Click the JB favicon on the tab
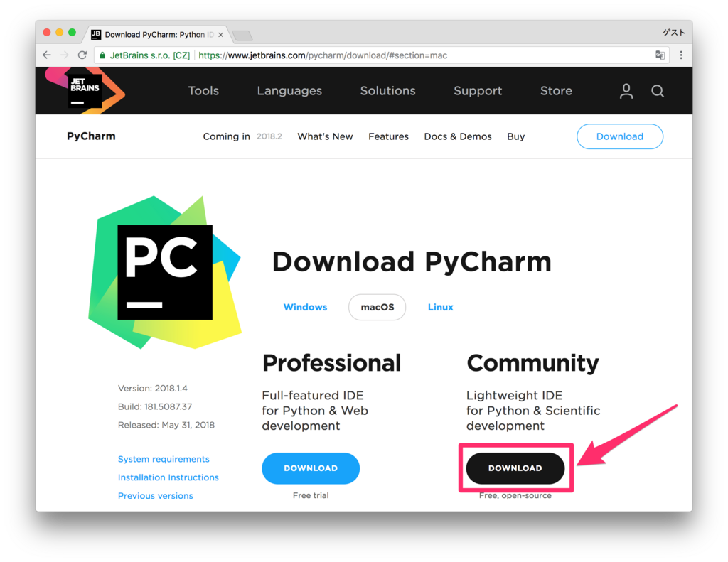 (x=96, y=34)
